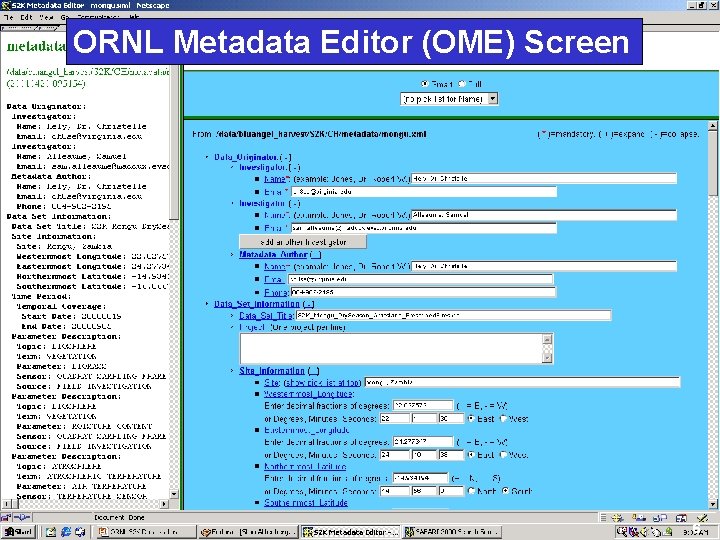Open the View menu
This screenshot has width=720, height=540.
(x=46, y=17)
